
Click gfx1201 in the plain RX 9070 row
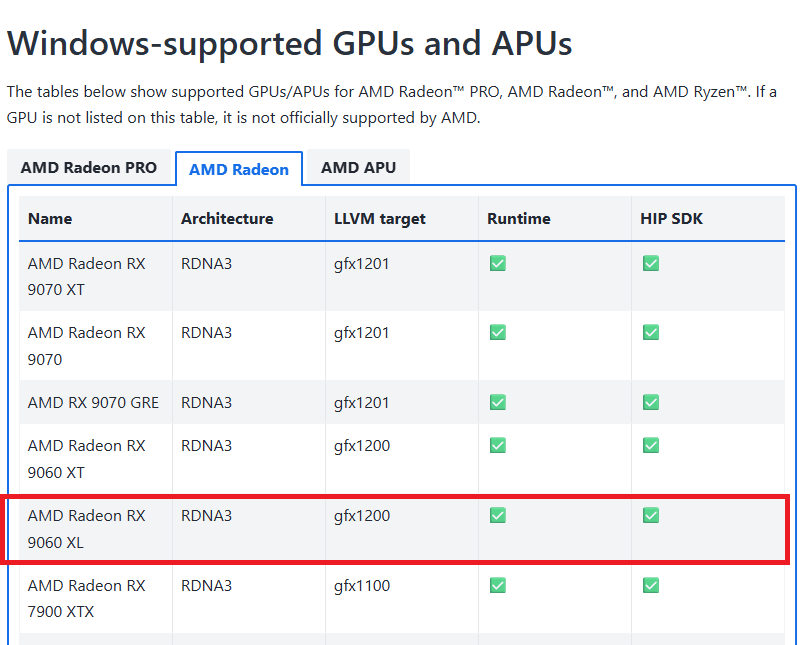tap(362, 333)
